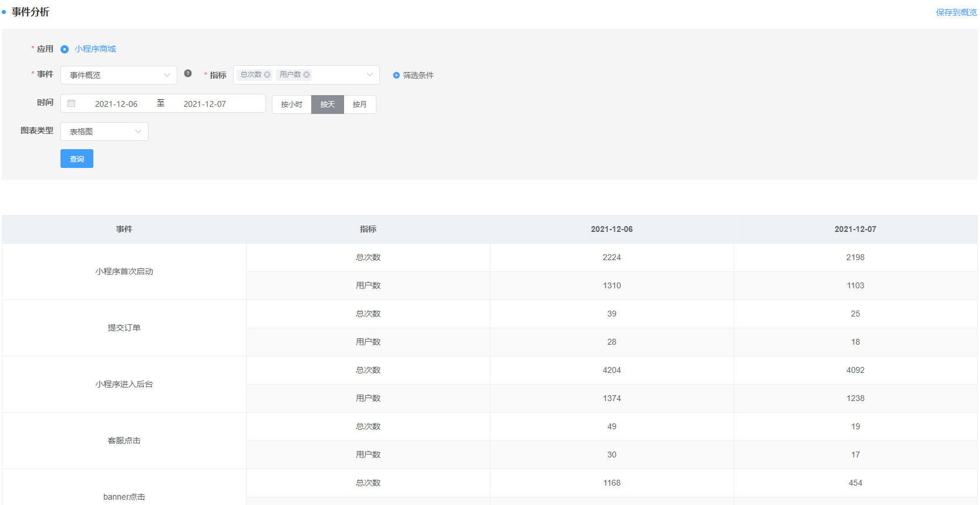
Task: Click the 查询 button
Action: pos(77,159)
